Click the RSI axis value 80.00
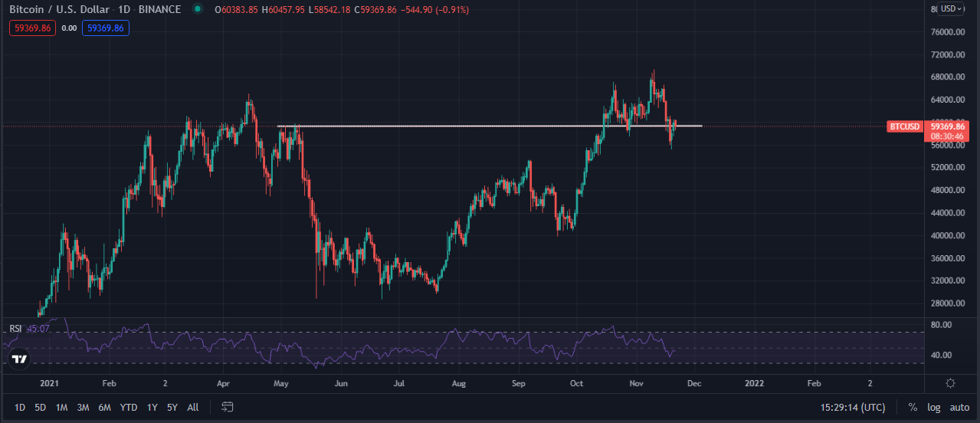 [x=941, y=325]
